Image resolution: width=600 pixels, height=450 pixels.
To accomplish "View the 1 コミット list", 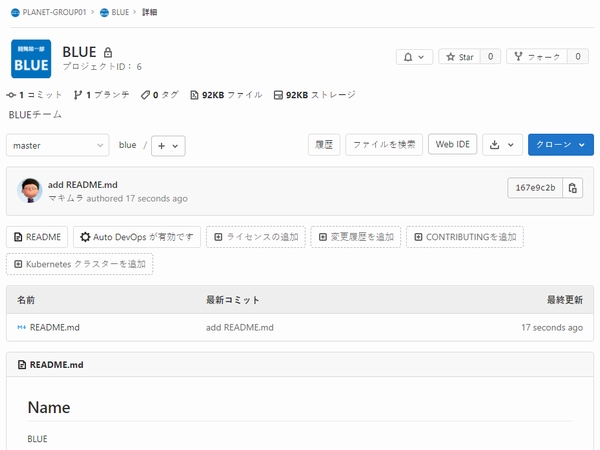I will [34, 95].
